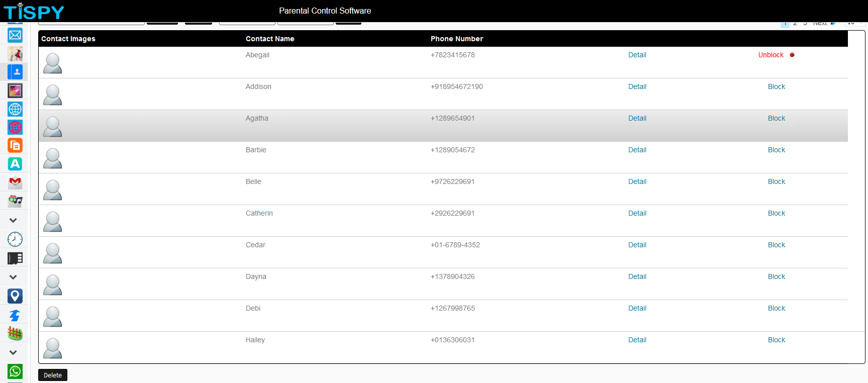
Task: Open the photo gallery icon
Action: (15, 90)
